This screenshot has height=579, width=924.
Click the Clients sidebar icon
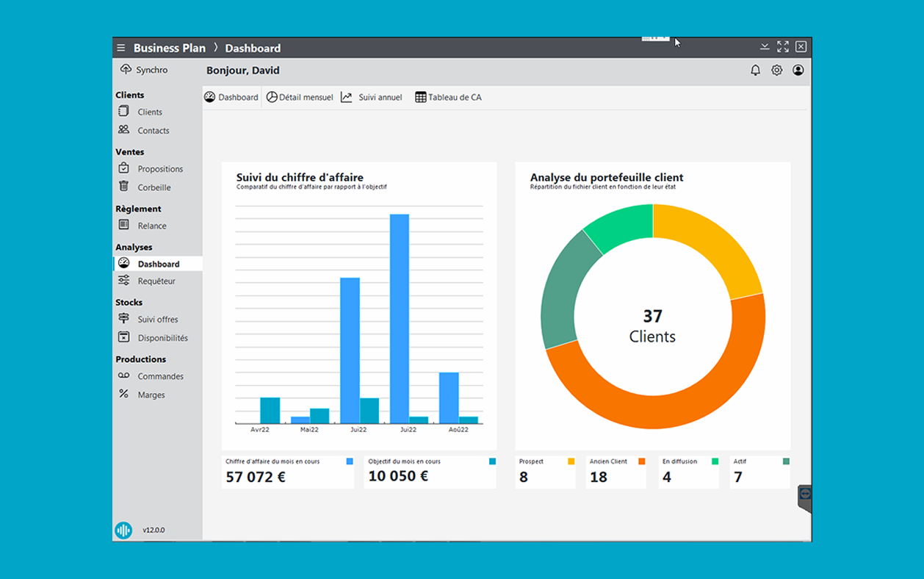point(123,111)
